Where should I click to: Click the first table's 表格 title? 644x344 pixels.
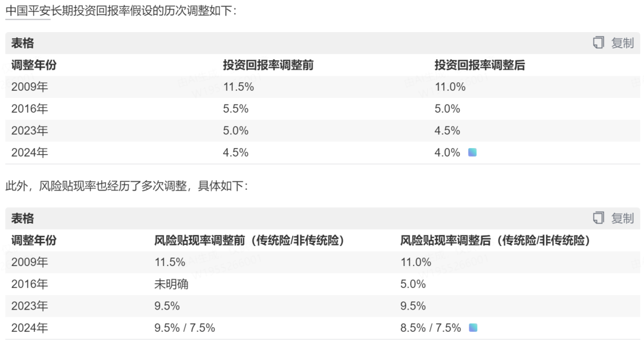coord(22,43)
